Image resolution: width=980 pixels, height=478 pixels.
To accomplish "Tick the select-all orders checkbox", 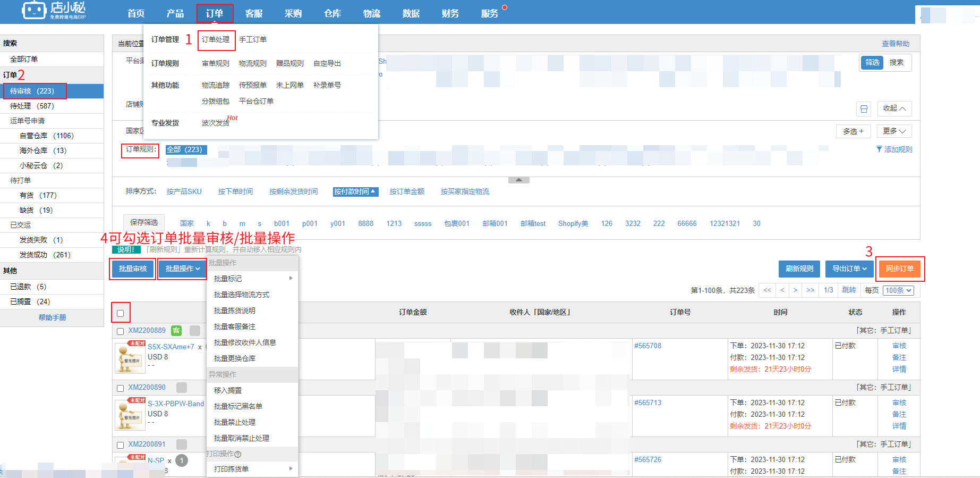I will pyautogui.click(x=121, y=313).
